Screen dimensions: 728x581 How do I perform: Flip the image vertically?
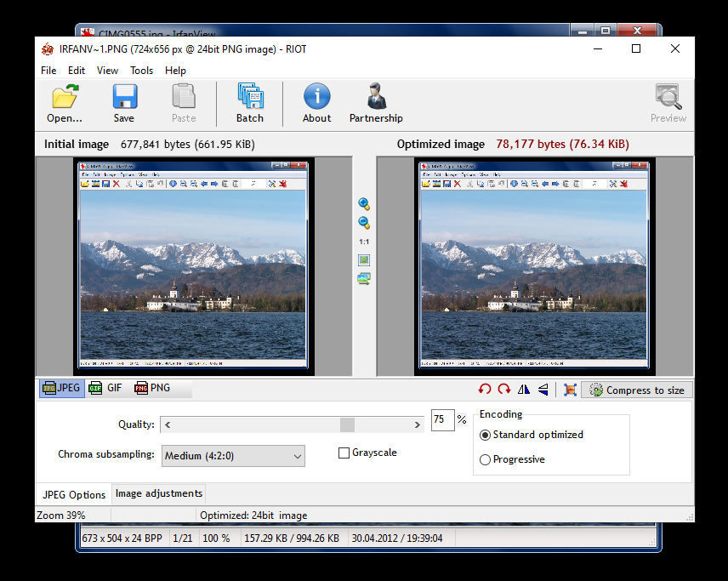pyautogui.click(x=543, y=390)
